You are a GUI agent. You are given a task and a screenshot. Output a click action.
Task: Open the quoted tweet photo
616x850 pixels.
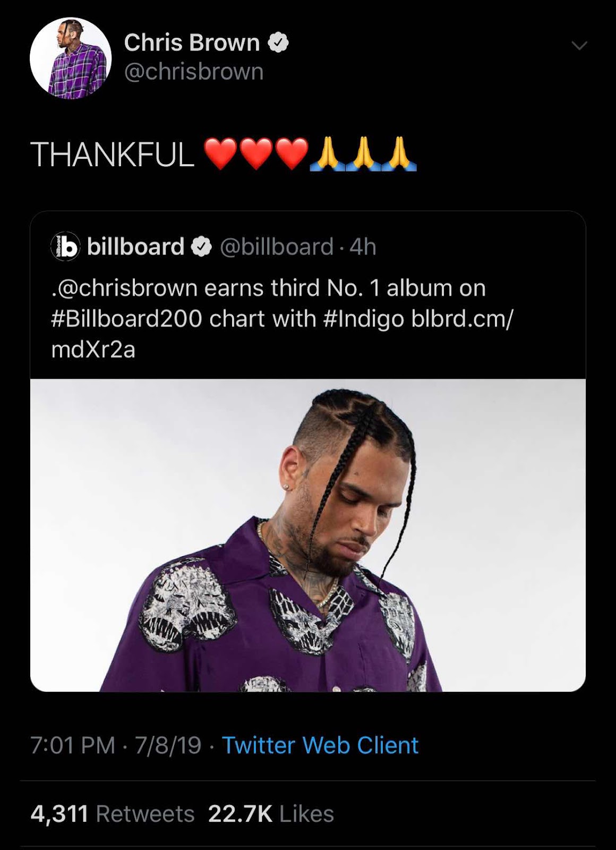[x=308, y=535]
